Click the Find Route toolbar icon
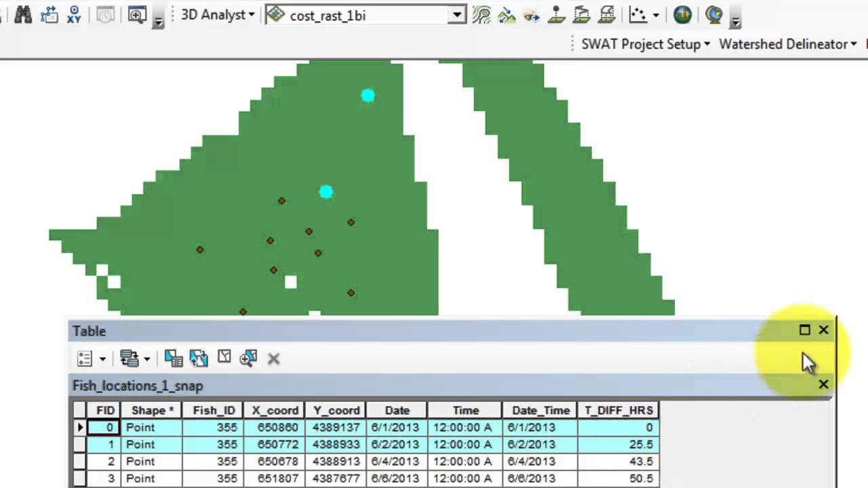The image size is (868, 488). (49, 14)
